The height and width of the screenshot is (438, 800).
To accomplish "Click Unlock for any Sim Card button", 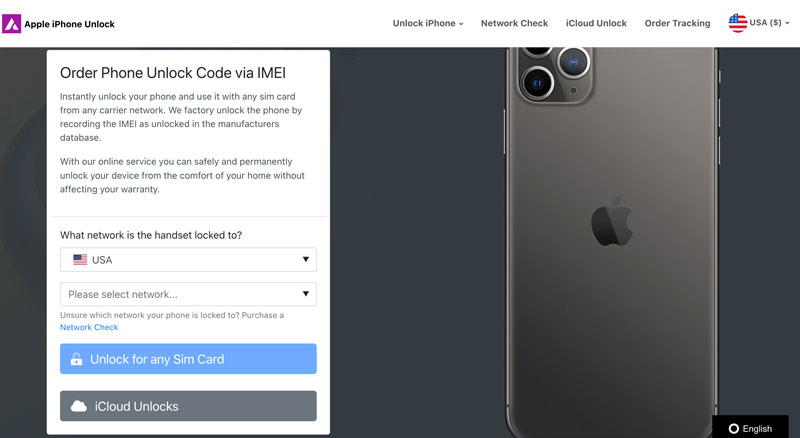I will [188, 359].
